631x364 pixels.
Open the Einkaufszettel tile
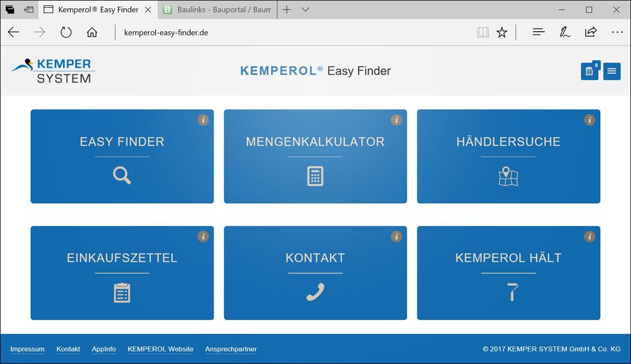(x=122, y=273)
